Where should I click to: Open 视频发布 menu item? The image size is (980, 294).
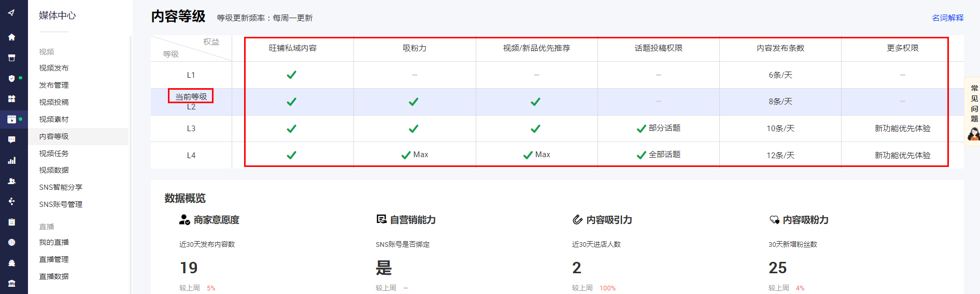tap(54, 68)
